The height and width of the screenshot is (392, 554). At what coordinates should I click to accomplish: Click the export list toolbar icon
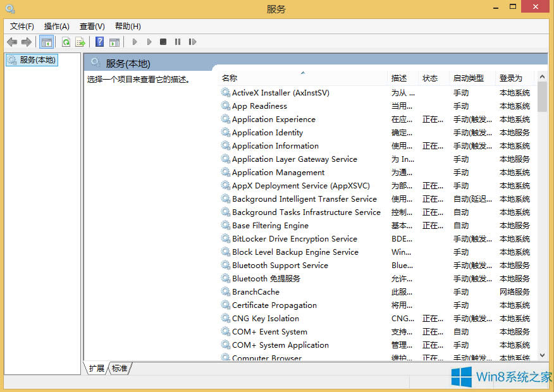[80, 42]
